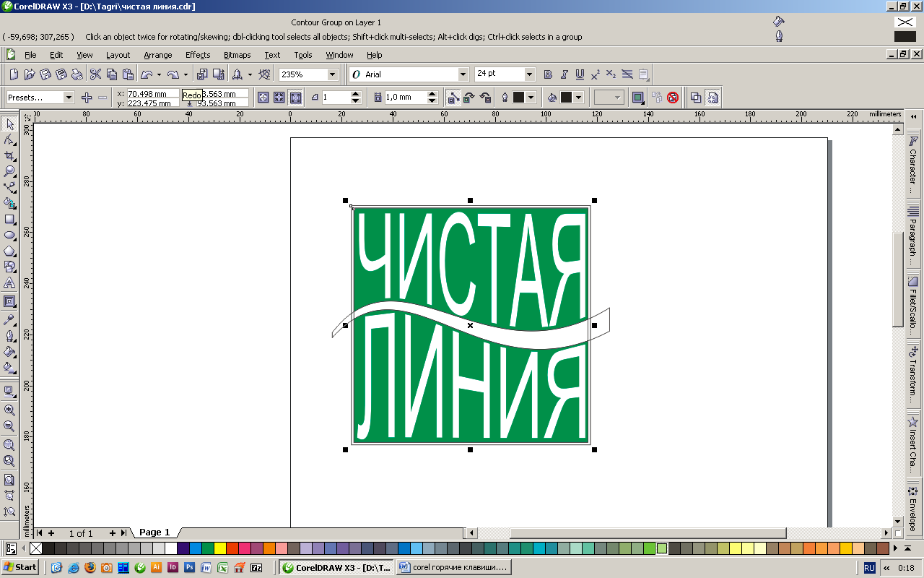
Task: Click the Cut scissors icon
Action: click(x=95, y=74)
